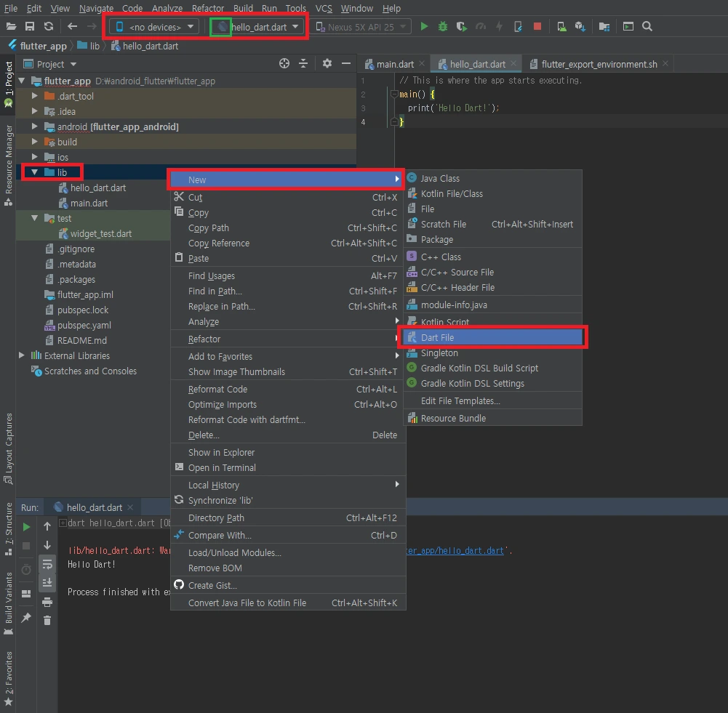
Task: Switch to the main.dart editor tab
Action: [x=395, y=64]
